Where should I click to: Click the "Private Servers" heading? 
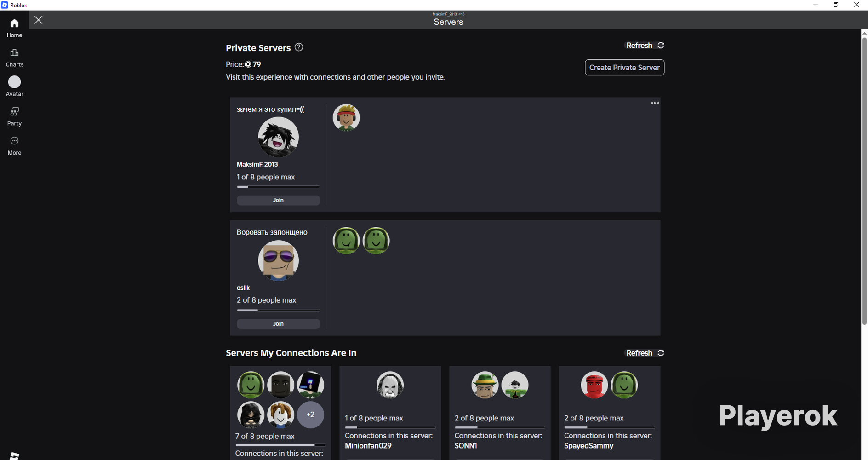click(258, 48)
